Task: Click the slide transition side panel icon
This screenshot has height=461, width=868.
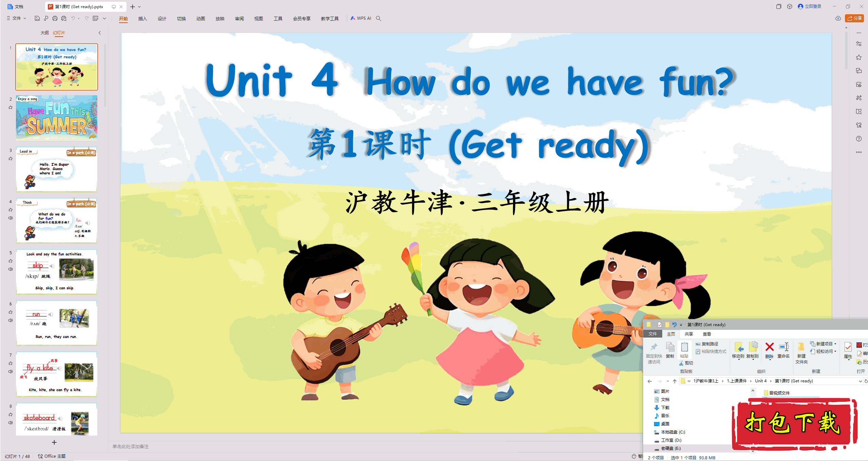Action: click(859, 71)
